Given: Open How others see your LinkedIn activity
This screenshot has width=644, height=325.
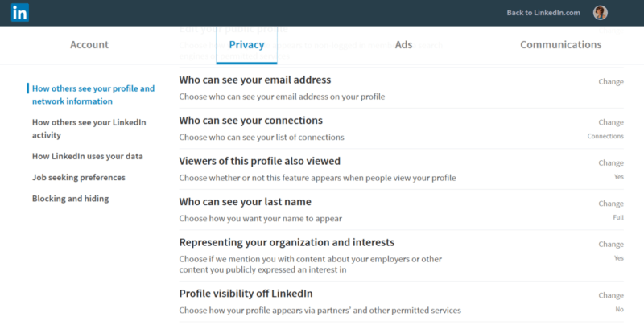Looking at the screenshot, I should coord(89,129).
